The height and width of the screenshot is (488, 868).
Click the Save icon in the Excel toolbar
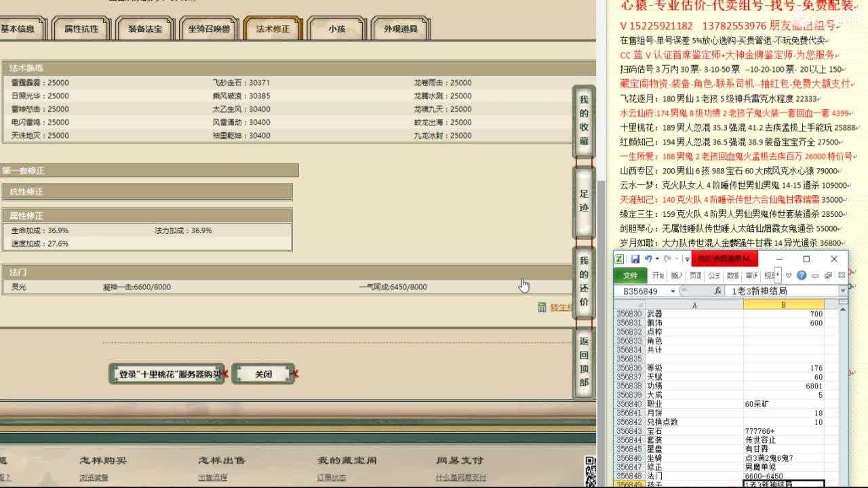point(635,259)
